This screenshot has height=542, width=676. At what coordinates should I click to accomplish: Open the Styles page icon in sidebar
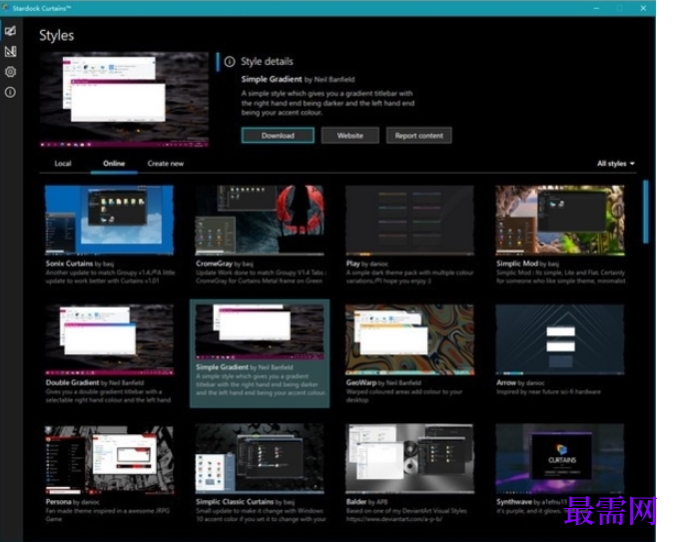[10, 31]
